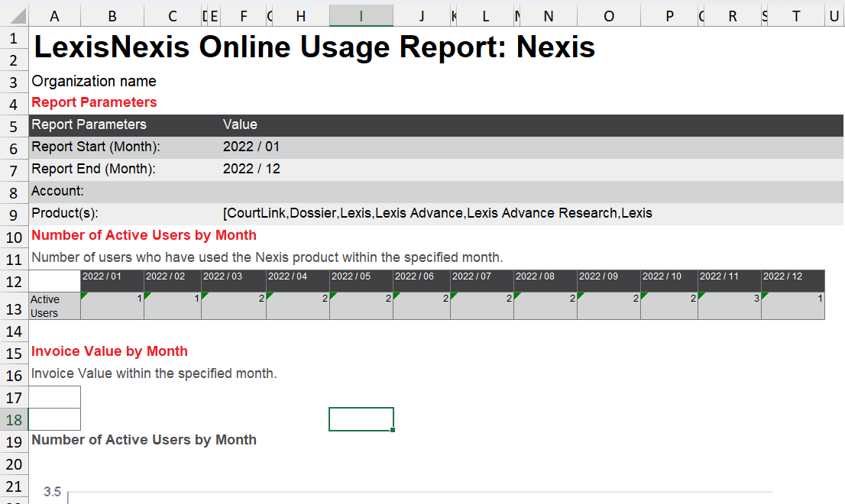This screenshot has width=845, height=504.
Task: Select column T header
Action: (796, 16)
